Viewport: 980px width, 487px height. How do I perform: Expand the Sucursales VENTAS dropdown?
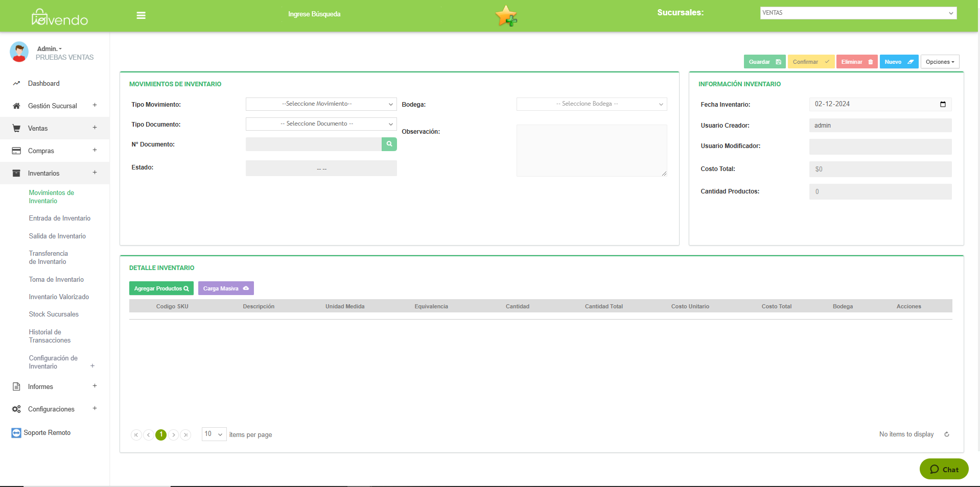click(x=858, y=13)
